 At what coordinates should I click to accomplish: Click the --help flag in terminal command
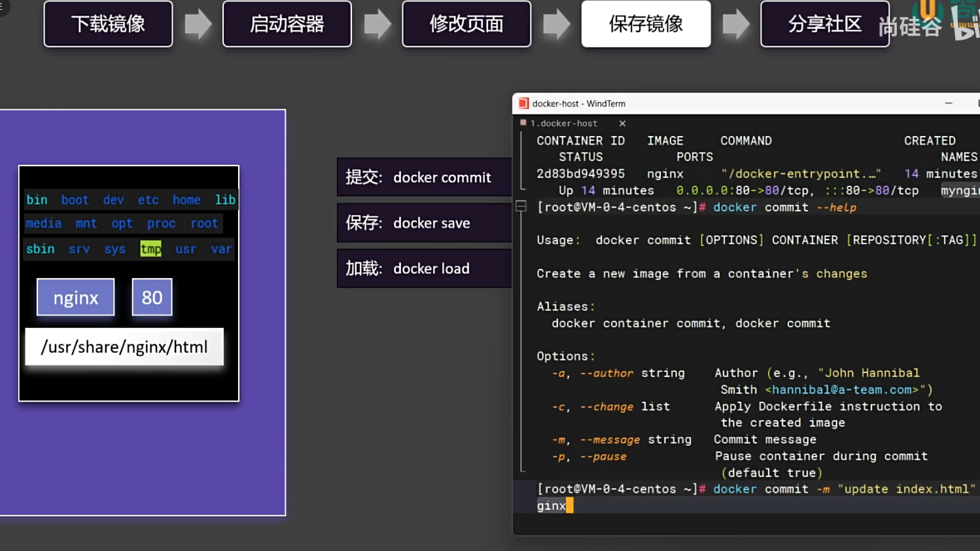837,207
